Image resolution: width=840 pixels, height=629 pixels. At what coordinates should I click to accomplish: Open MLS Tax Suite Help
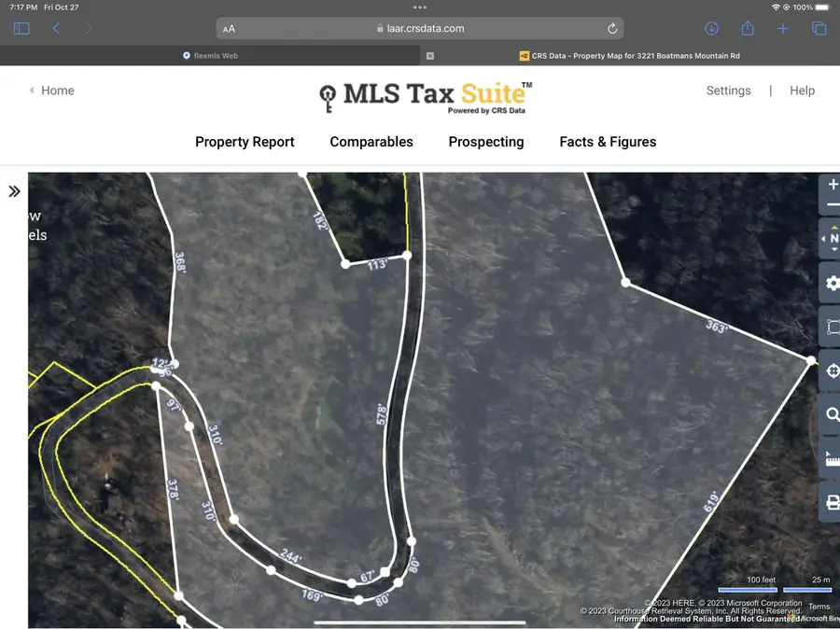point(802,91)
